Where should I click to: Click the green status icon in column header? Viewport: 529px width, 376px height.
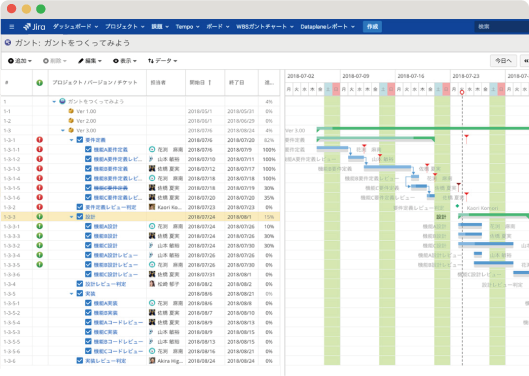coord(40,82)
